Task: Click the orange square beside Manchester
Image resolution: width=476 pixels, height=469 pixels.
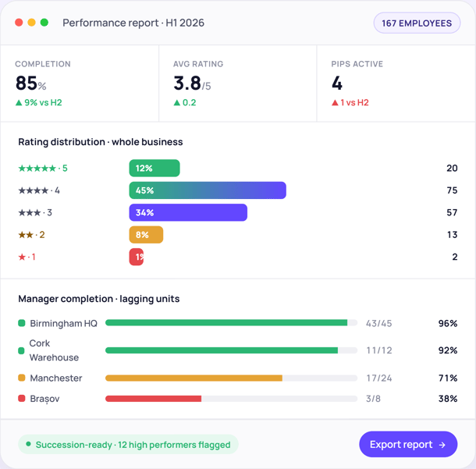Action: (22, 378)
